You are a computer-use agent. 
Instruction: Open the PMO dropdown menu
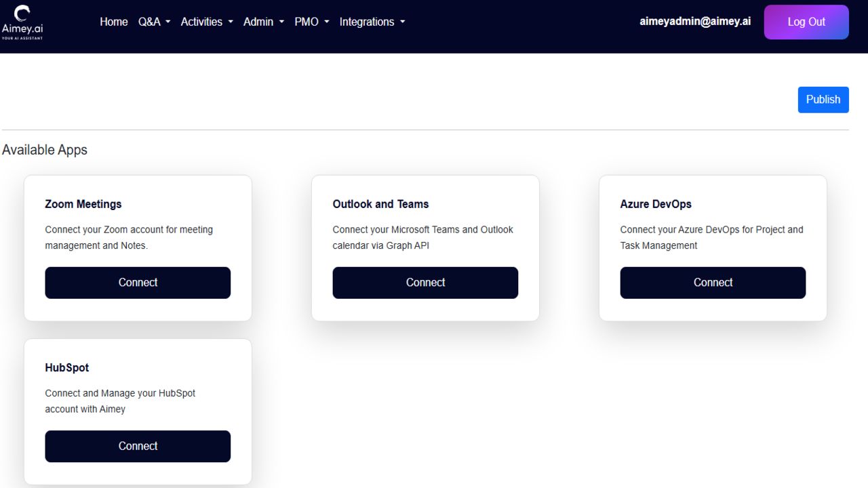[x=312, y=22]
